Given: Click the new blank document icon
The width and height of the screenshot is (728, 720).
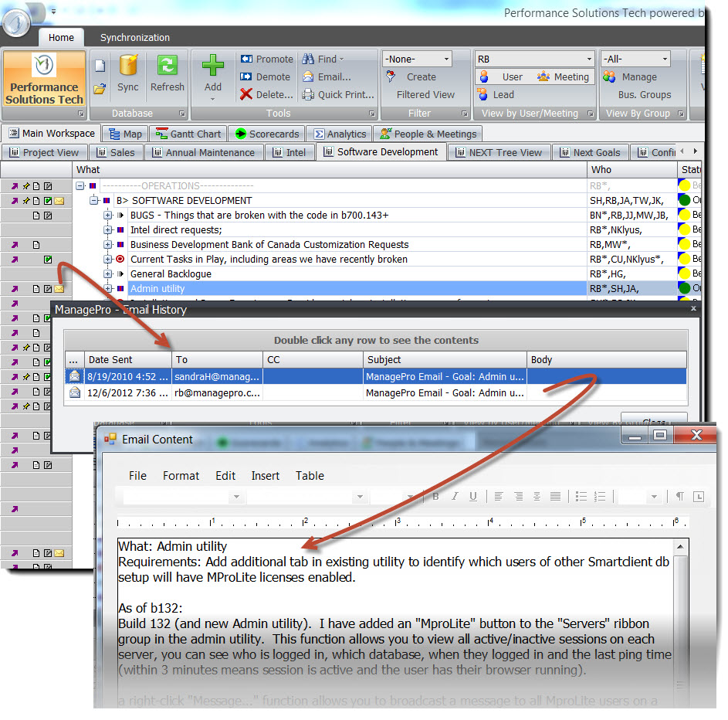Looking at the screenshot, I should tap(100, 66).
